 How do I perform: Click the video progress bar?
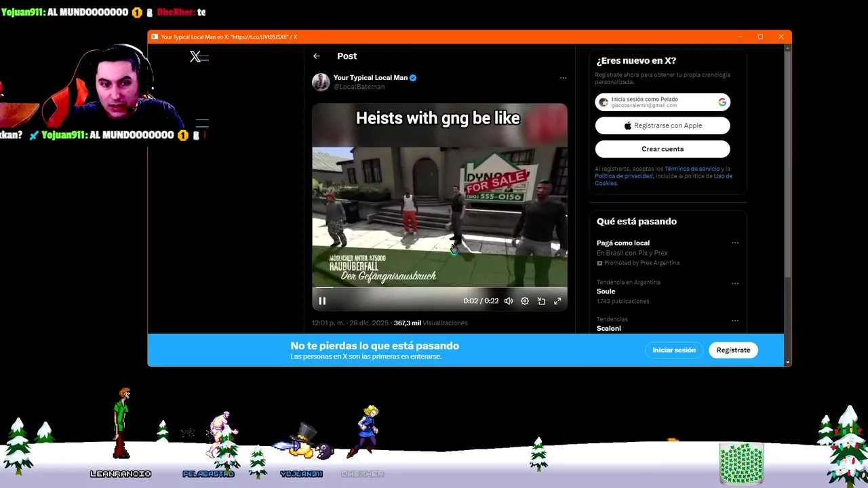439,287
